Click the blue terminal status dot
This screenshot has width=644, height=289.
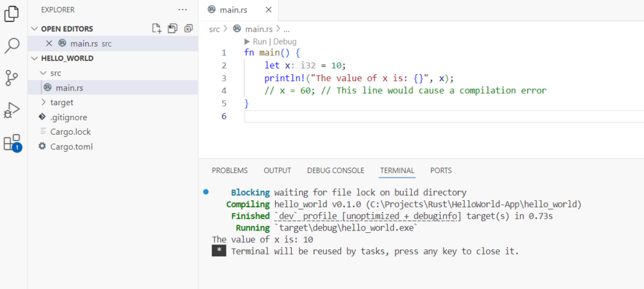click(206, 191)
